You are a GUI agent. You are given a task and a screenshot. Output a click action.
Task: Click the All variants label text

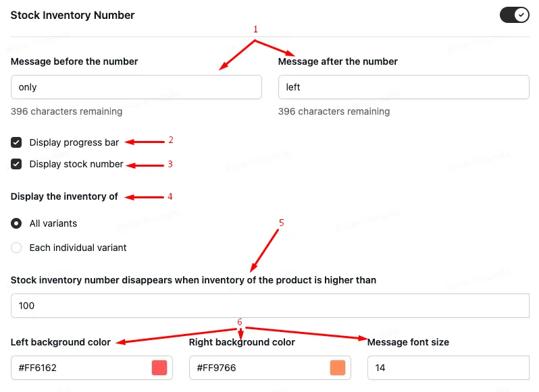pos(53,223)
